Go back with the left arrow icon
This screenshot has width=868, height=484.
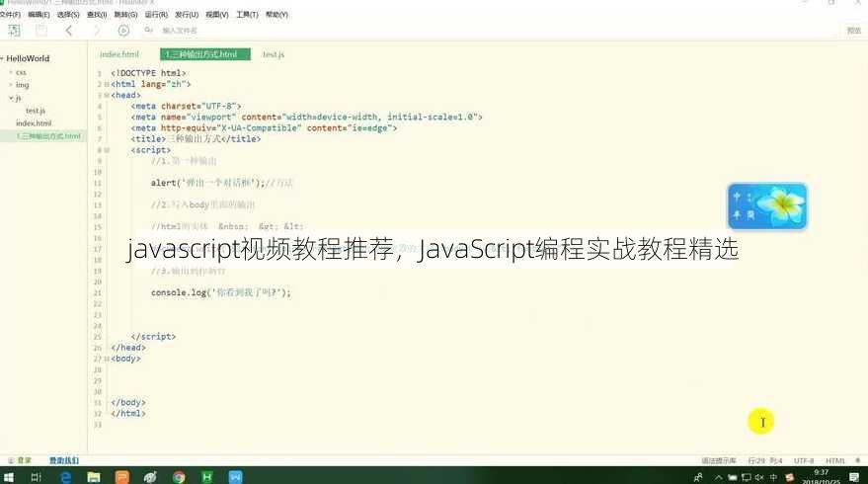click(69, 31)
